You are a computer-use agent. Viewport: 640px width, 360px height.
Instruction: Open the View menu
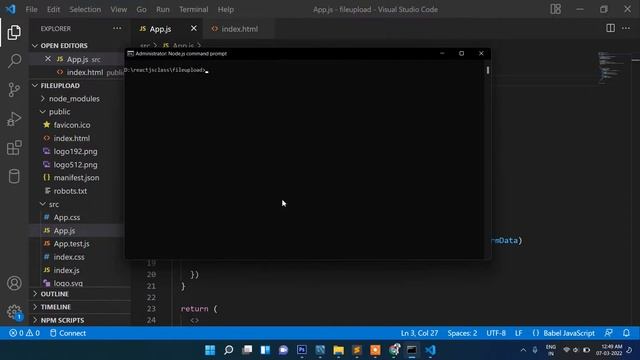tap(118, 9)
